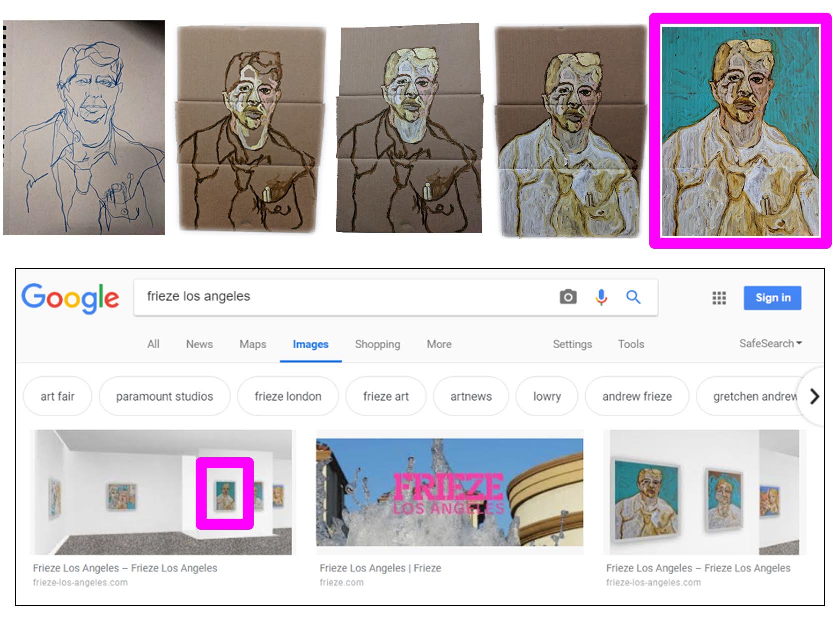The image size is (840, 626).
Task: Click the frieze.com source link
Action: [342, 582]
